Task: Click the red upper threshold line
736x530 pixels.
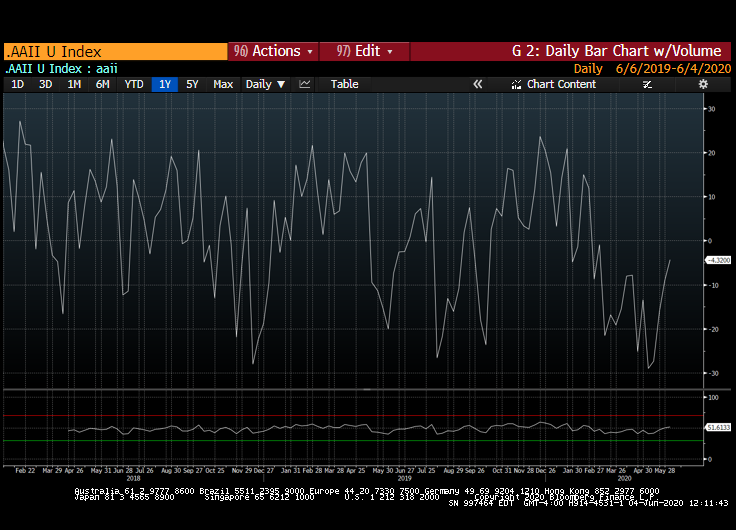Action: pos(353,416)
